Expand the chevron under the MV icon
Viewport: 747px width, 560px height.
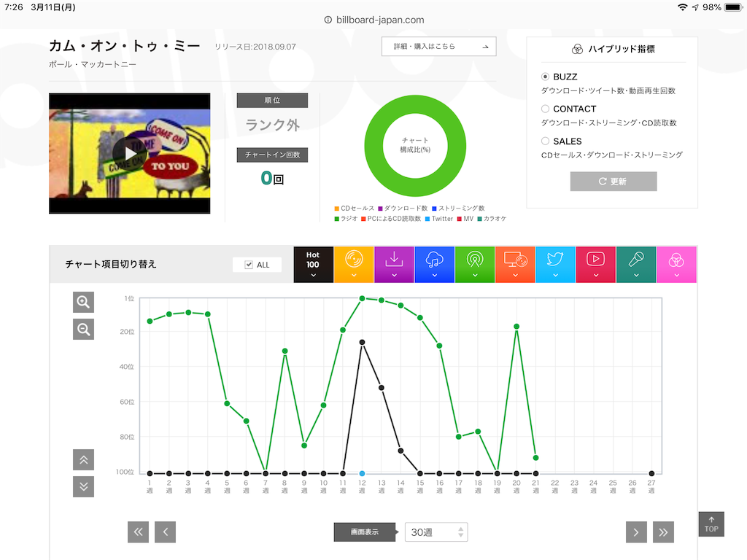tap(595, 275)
